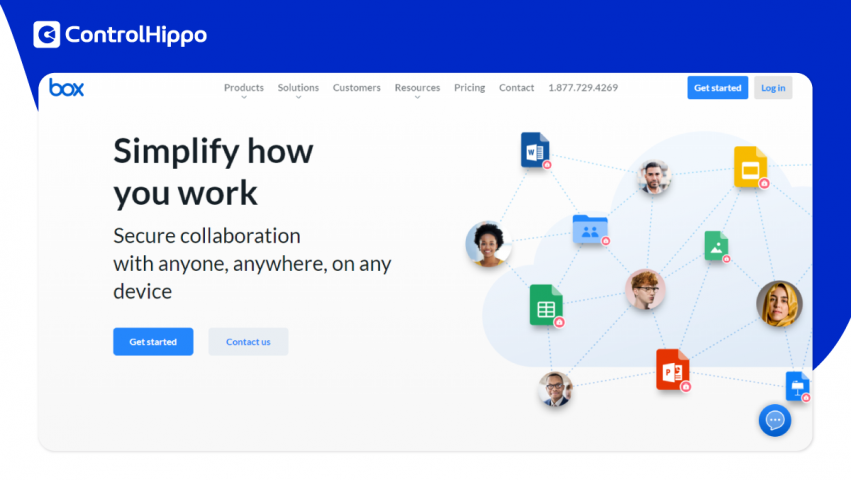Click the Word document icon
The width and height of the screenshot is (851, 480).
click(x=534, y=150)
